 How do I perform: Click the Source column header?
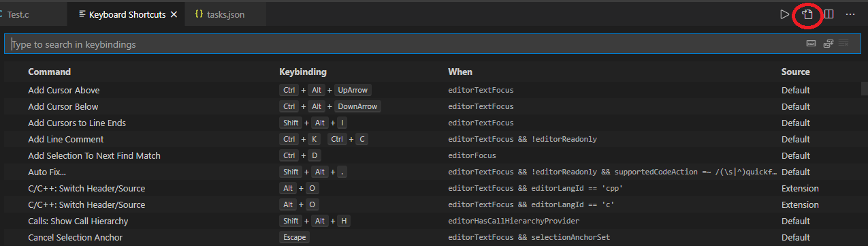[x=796, y=72]
